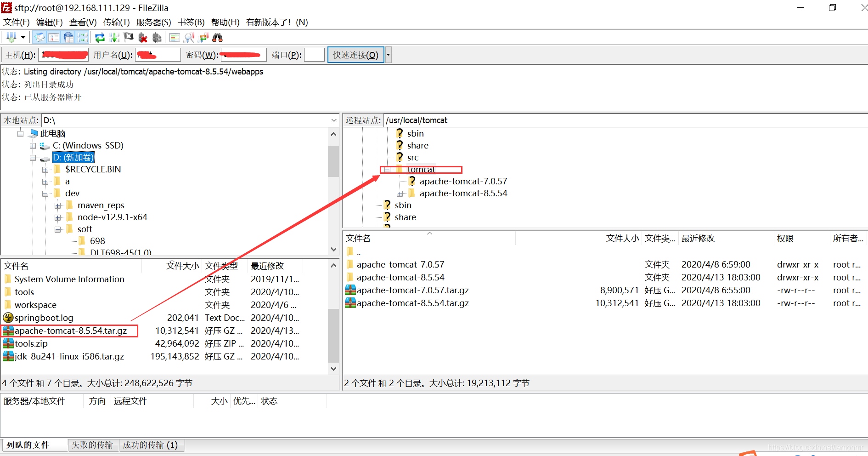This screenshot has height=456, width=868.
Task: Focus the 端口 port input field
Action: click(x=315, y=55)
